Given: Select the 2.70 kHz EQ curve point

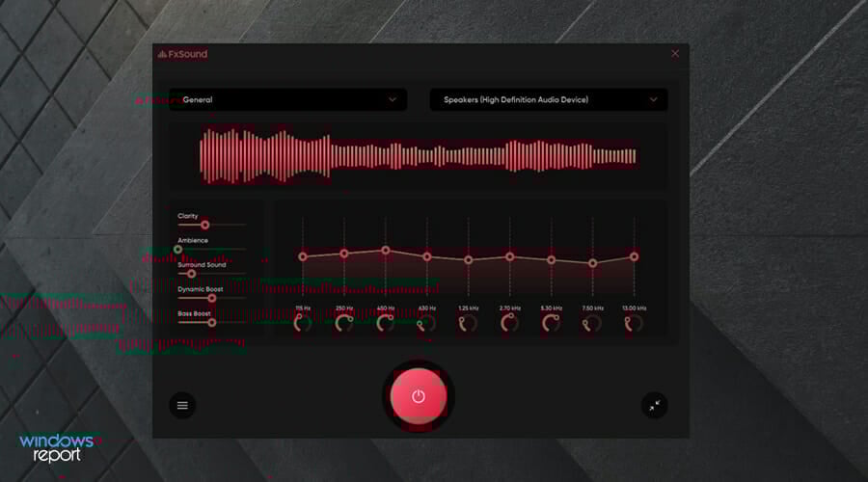Looking at the screenshot, I should point(510,256).
